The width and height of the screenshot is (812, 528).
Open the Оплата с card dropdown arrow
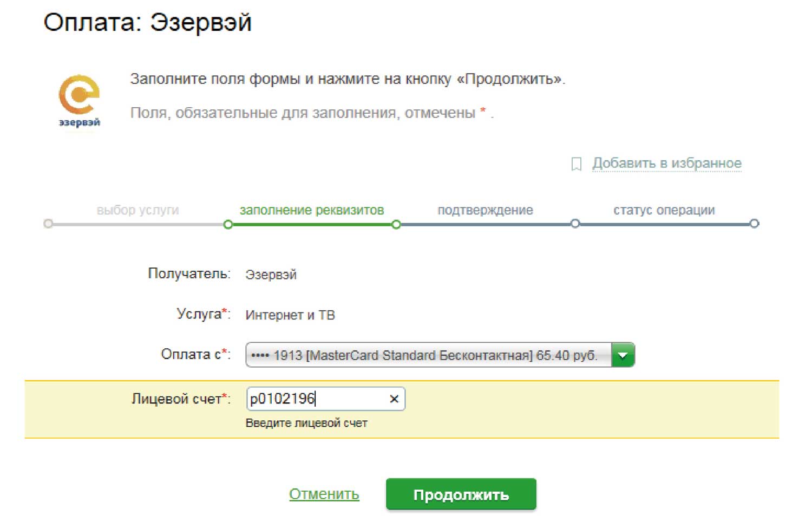(623, 355)
